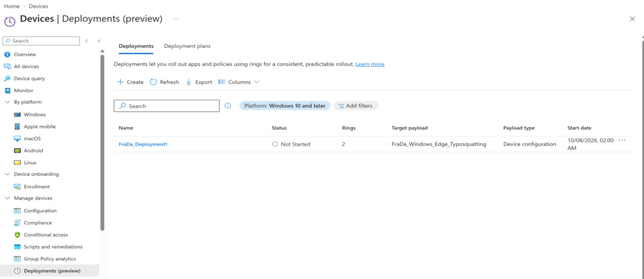Open the Overview menu item

(25, 54)
